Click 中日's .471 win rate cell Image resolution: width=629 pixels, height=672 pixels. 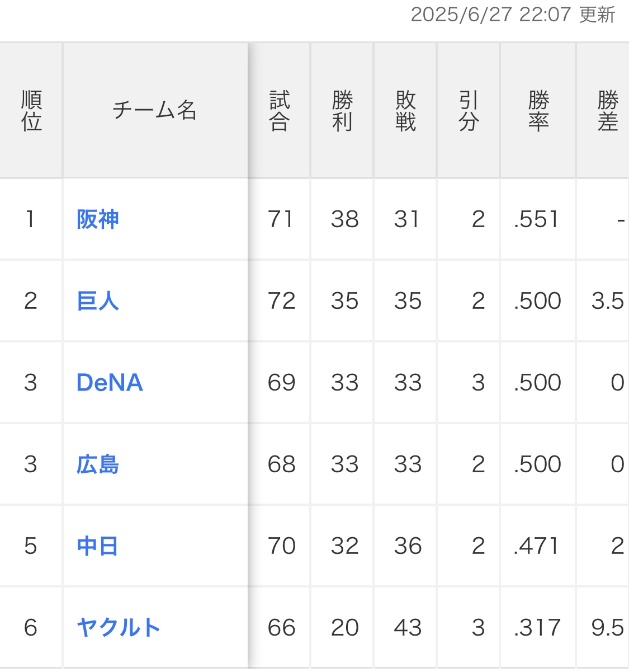click(x=537, y=546)
